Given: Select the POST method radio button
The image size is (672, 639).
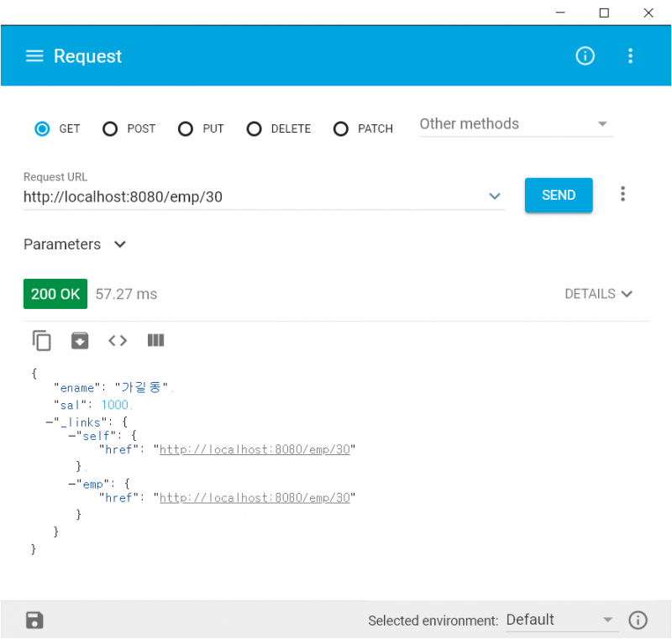Looking at the screenshot, I should tap(110, 128).
